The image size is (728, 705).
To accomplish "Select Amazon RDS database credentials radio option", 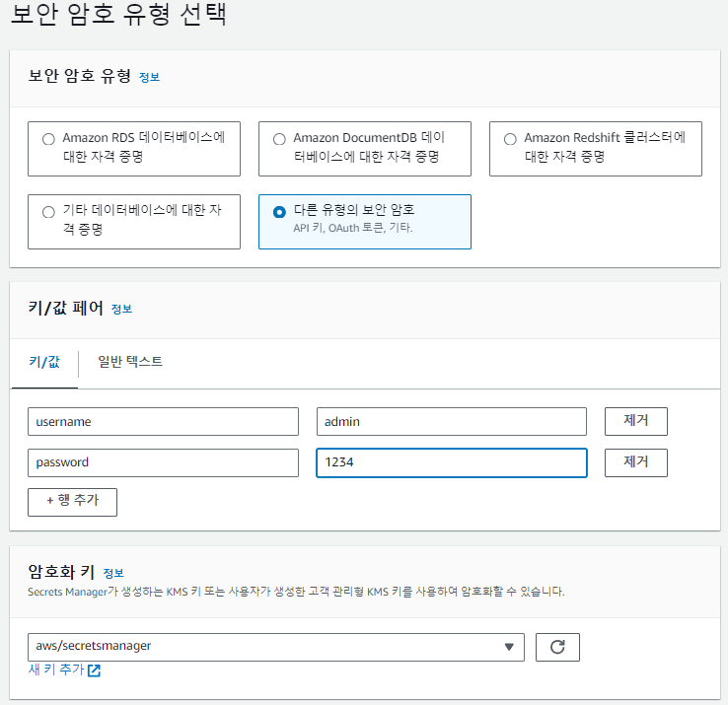I will point(48,139).
